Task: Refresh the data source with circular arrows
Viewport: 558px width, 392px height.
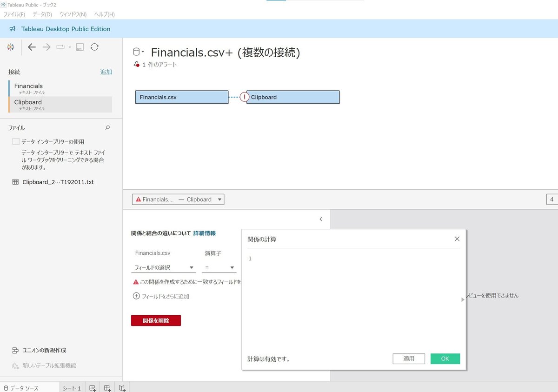Action: click(94, 47)
